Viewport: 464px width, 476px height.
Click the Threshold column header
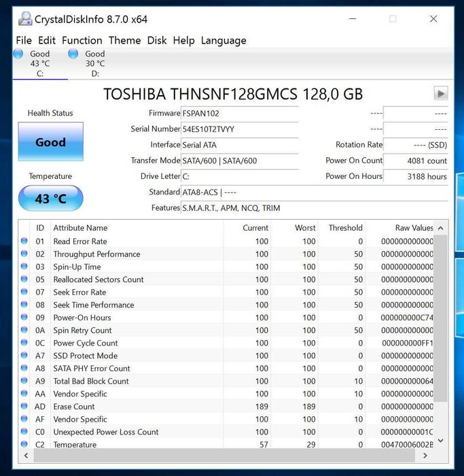click(342, 228)
